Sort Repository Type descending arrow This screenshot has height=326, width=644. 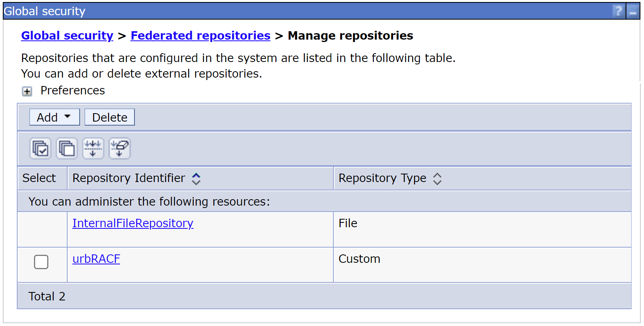click(438, 182)
